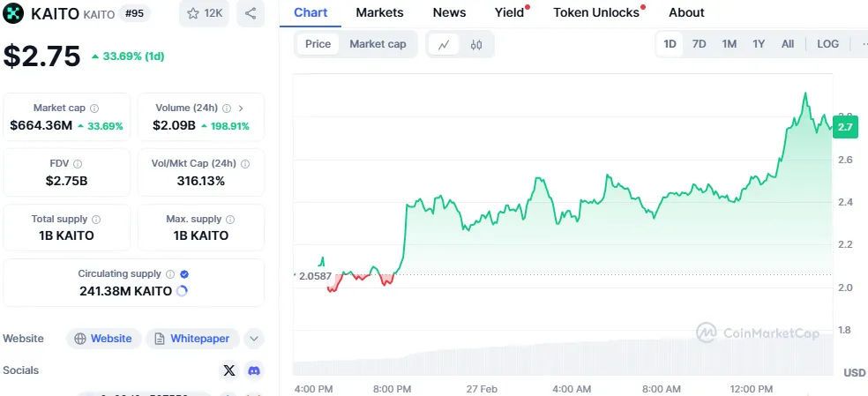
Task: Toggle chart to Price view
Action: point(318,44)
